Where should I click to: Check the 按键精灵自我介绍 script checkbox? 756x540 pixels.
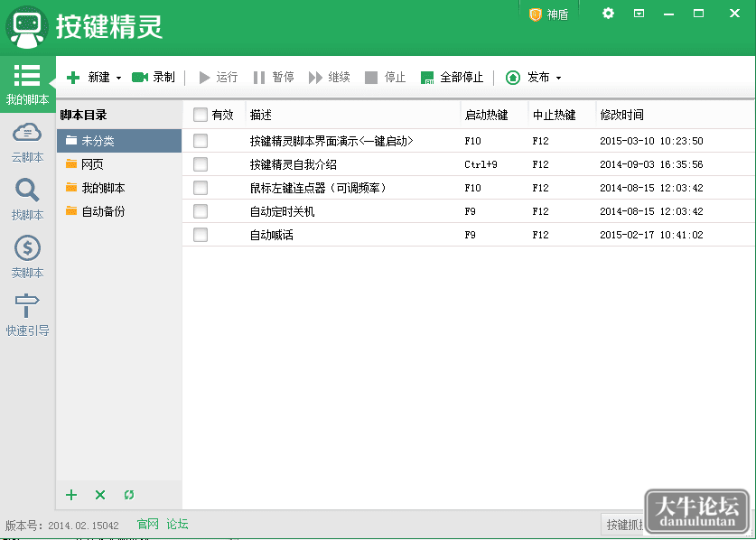tap(201, 164)
